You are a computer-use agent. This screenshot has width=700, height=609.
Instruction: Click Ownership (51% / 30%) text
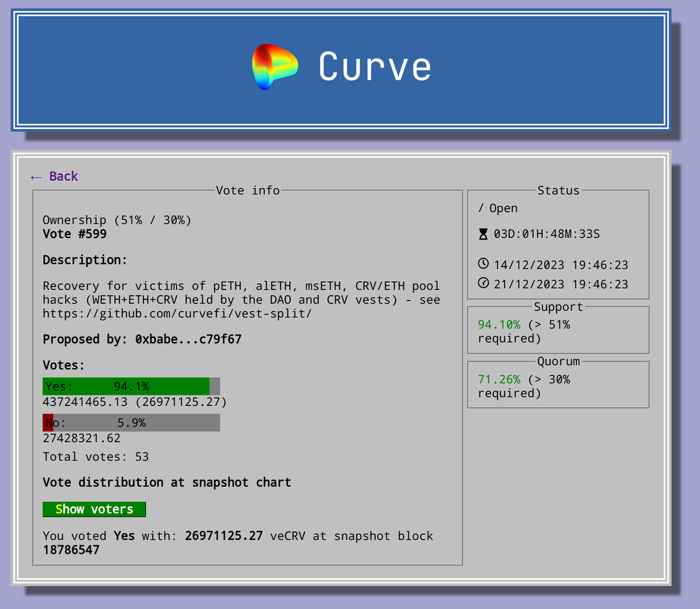tap(117, 220)
